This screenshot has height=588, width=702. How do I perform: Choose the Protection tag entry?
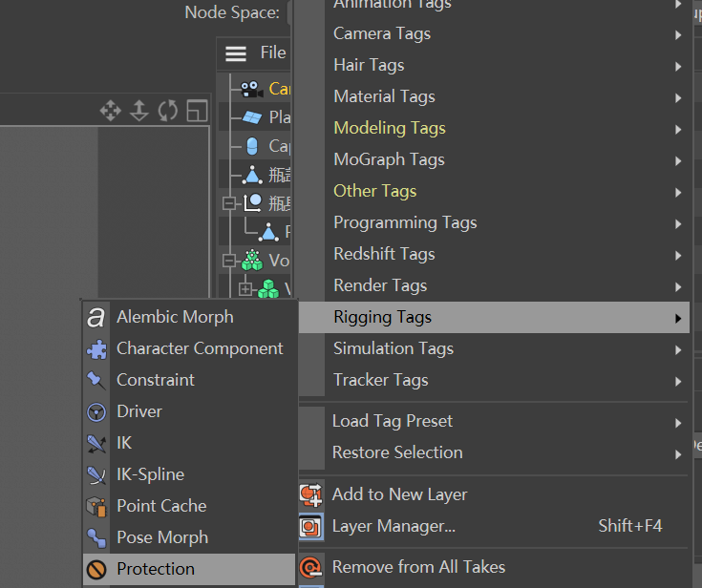click(x=189, y=569)
